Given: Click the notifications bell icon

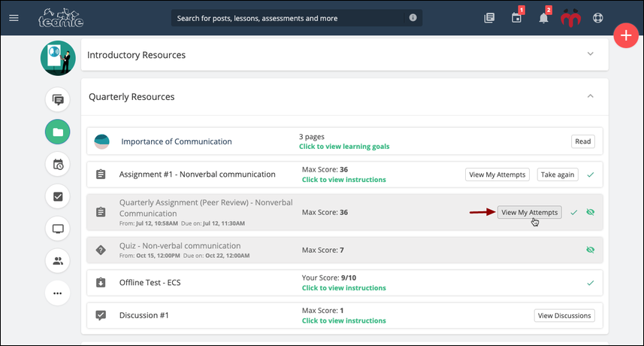Looking at the screenshot, I should (x=543, y=18).
